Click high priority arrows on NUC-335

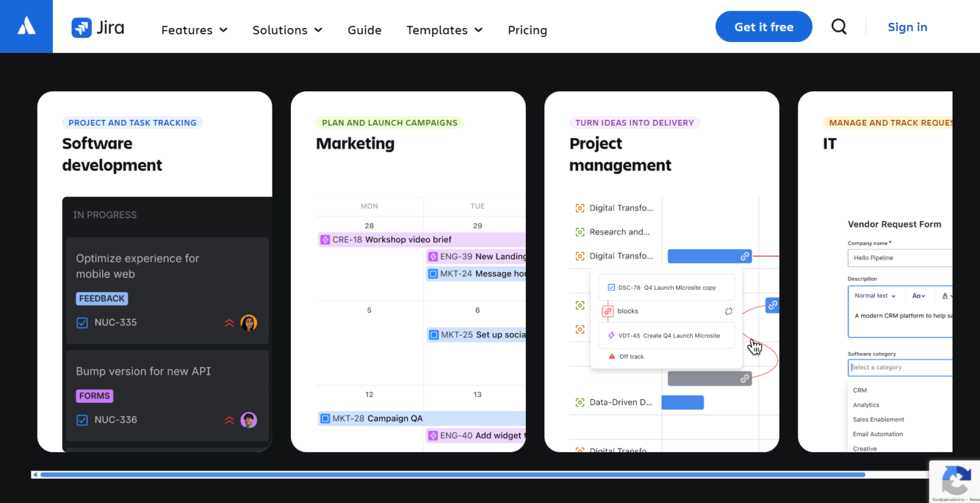(229, 323)
